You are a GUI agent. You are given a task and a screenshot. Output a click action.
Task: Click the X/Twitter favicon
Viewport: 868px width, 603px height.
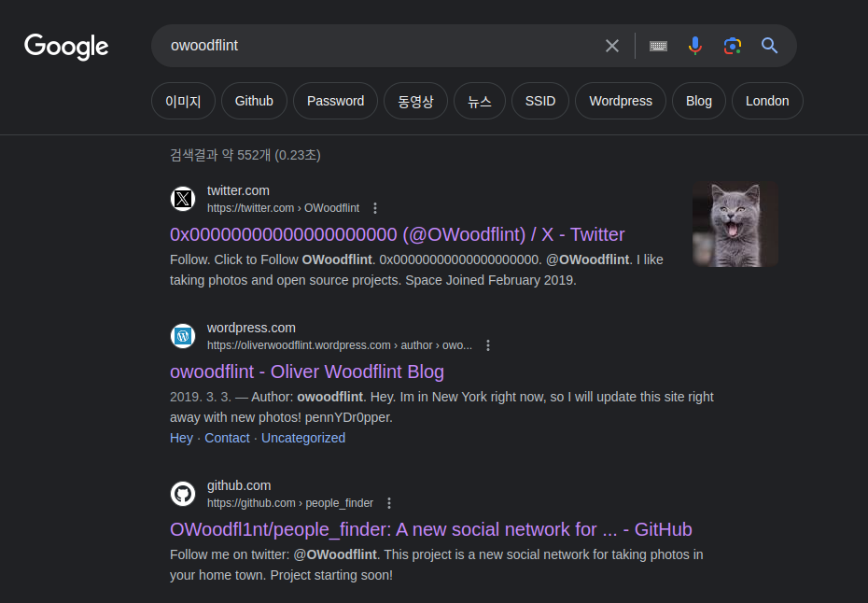point(183,199)
